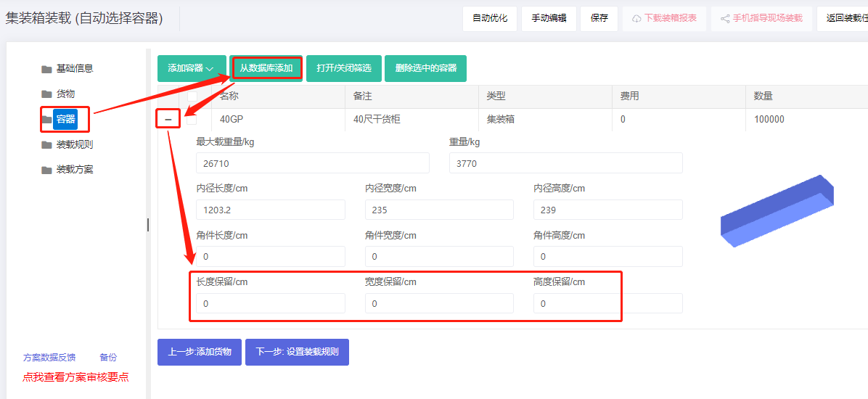Open 装载方案 in the sidebar
The image size is (868, 399).
[75, 170]
